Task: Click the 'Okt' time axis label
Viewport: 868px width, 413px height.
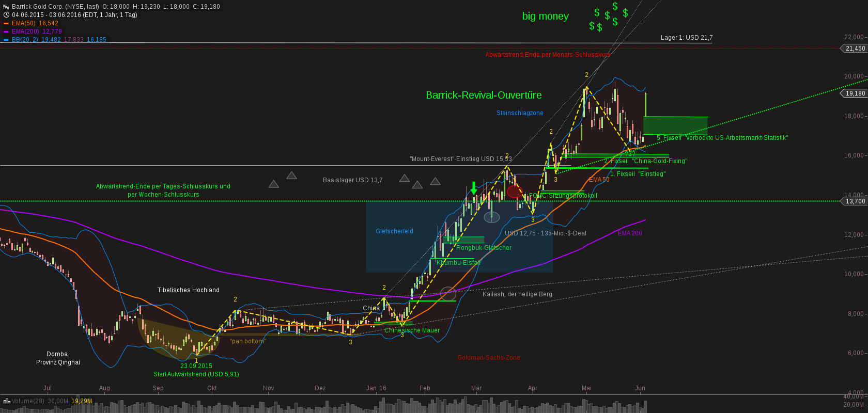Action: pos(212,388)
